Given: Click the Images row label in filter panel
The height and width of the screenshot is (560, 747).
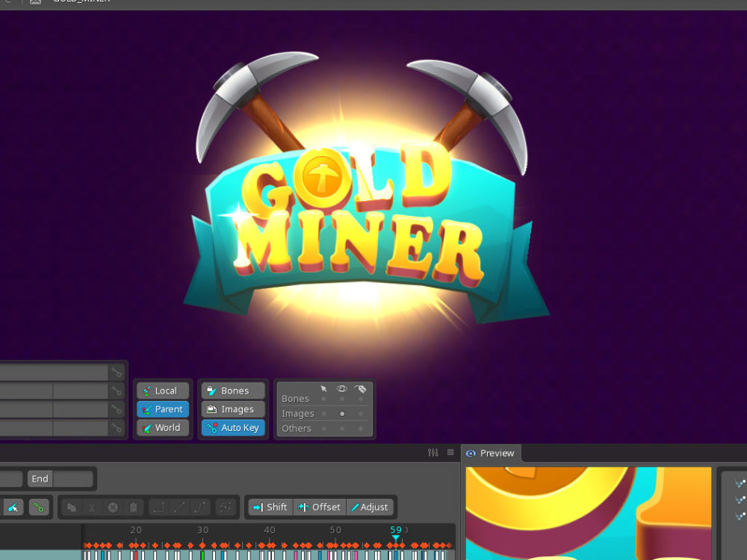Looking at the screenshot, I should coord(298,414).
